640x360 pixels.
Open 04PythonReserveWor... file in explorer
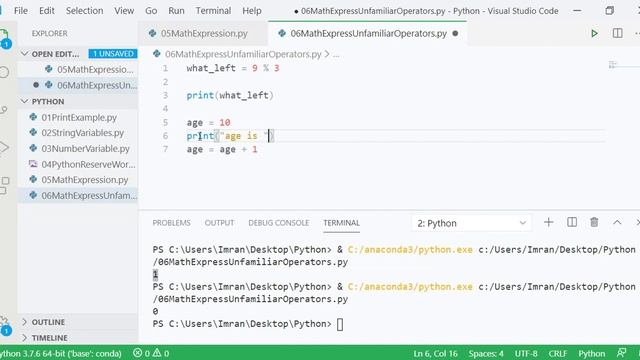pyautogui.click(x=78, y=164)
